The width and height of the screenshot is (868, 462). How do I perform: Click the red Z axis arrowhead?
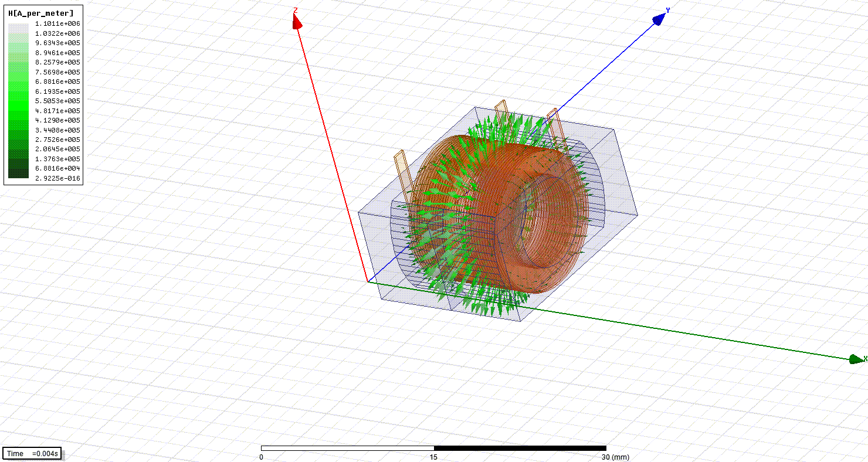(297, 21)
